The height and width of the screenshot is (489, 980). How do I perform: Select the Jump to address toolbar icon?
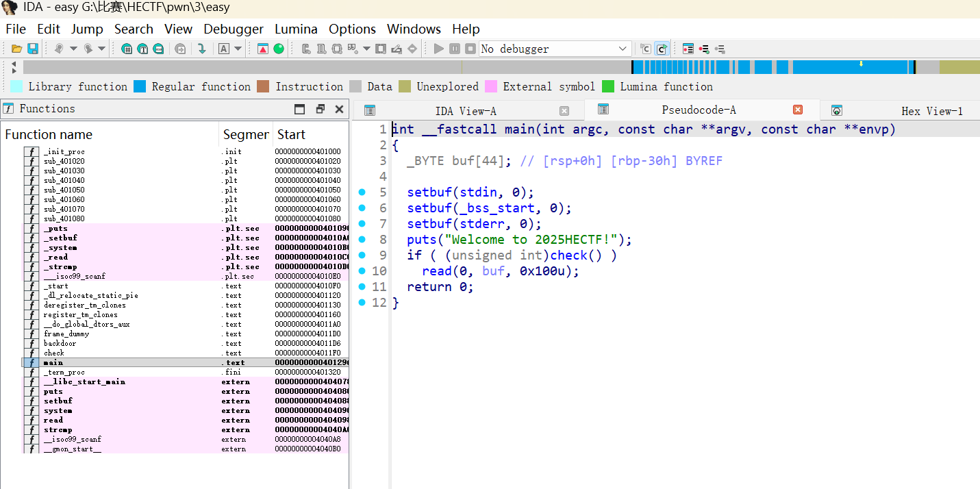[202, 49]
